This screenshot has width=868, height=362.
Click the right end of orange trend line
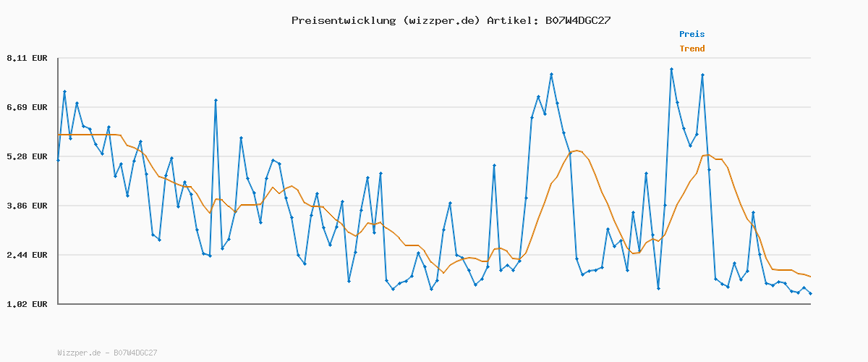810,277
